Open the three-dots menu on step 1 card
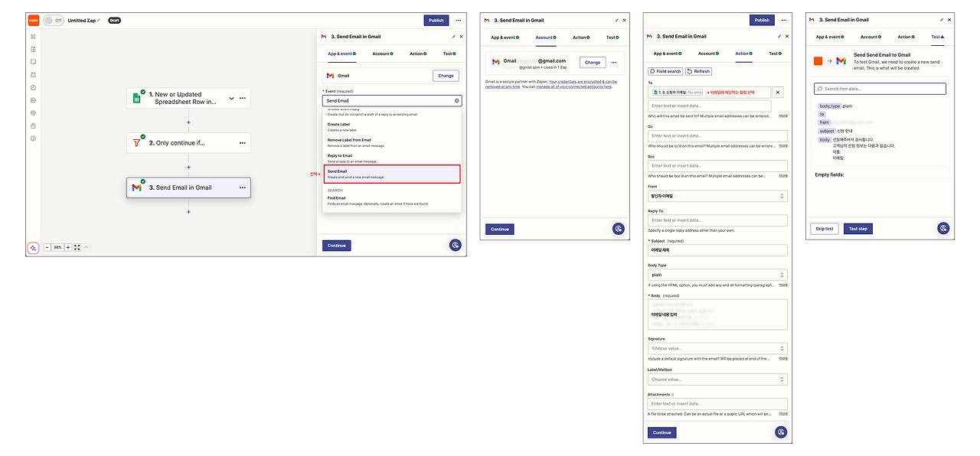 tap(243, 98)
